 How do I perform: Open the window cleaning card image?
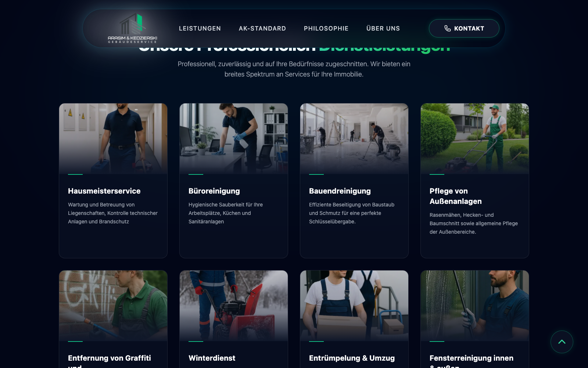475,306
